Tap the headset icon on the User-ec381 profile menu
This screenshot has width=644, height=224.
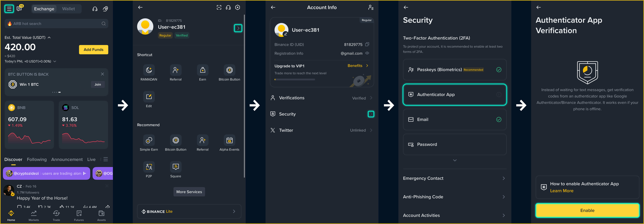(228, 8)
